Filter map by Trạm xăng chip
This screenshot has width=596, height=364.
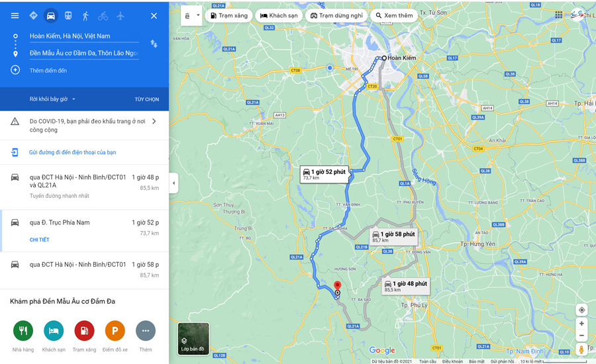tap(229, 16)
